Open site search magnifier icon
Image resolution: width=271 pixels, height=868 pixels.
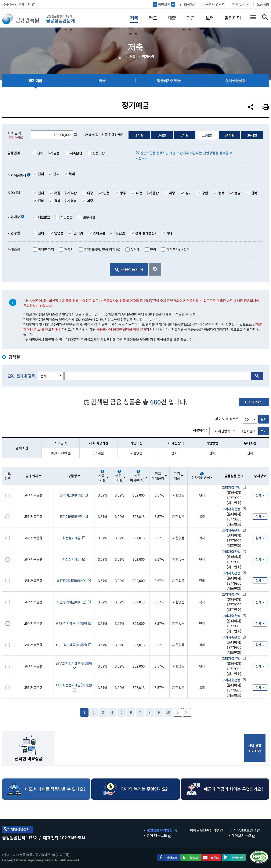click(x=265, y=17)
